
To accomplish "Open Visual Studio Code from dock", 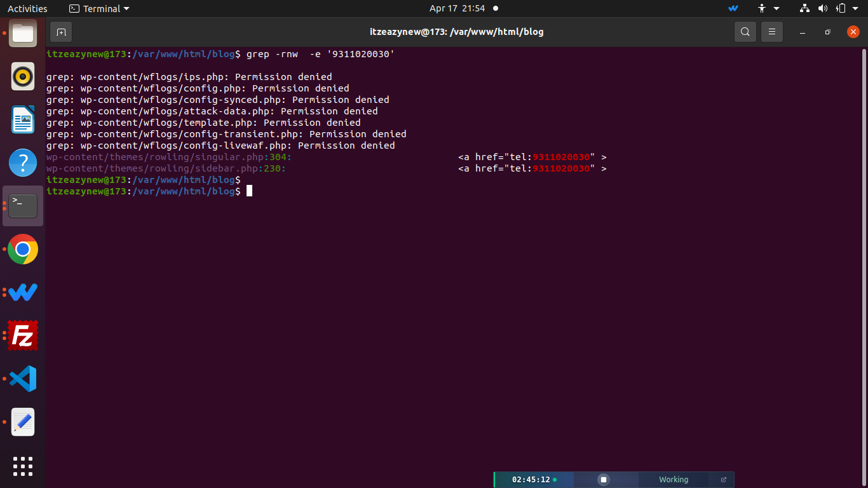I will (x=23, y=379).
